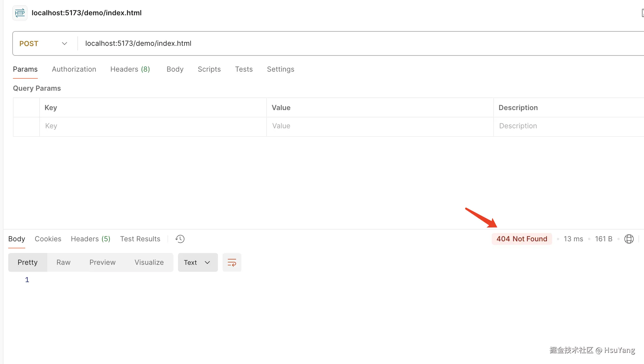Viewport: 644px width, 364px height.
Task: Click the 404 Not Found status badge
Action: pyautogui.click(x=521, y=239)
